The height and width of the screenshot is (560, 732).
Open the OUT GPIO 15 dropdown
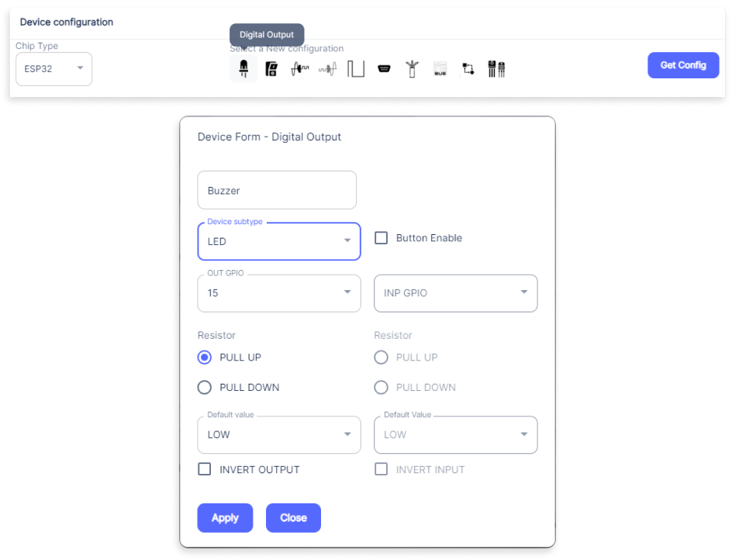[279, 293]
